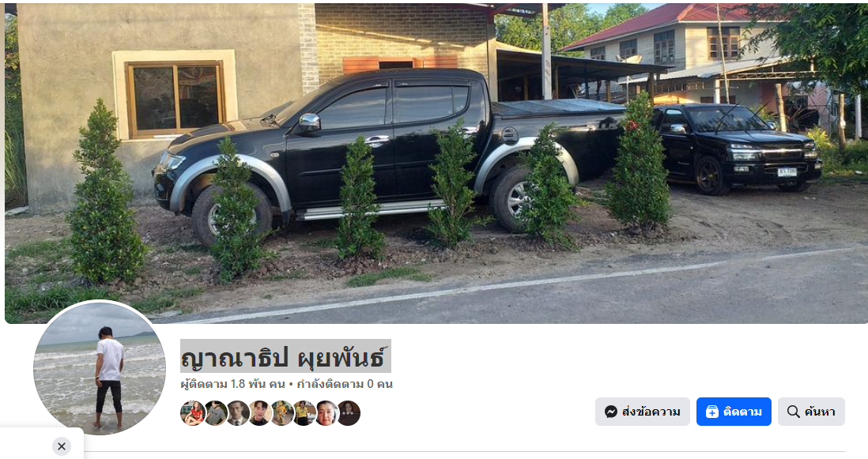This screenshot has width=868, height=459.
Task: Click the Messenger icon on ส่งข้อความ button
Action: coord(610,412)
